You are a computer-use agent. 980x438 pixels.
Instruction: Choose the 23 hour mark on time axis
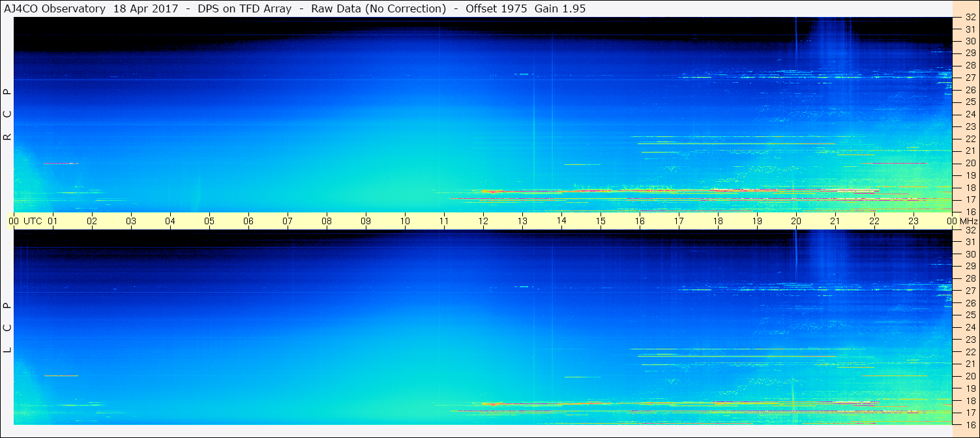point(913,221)
